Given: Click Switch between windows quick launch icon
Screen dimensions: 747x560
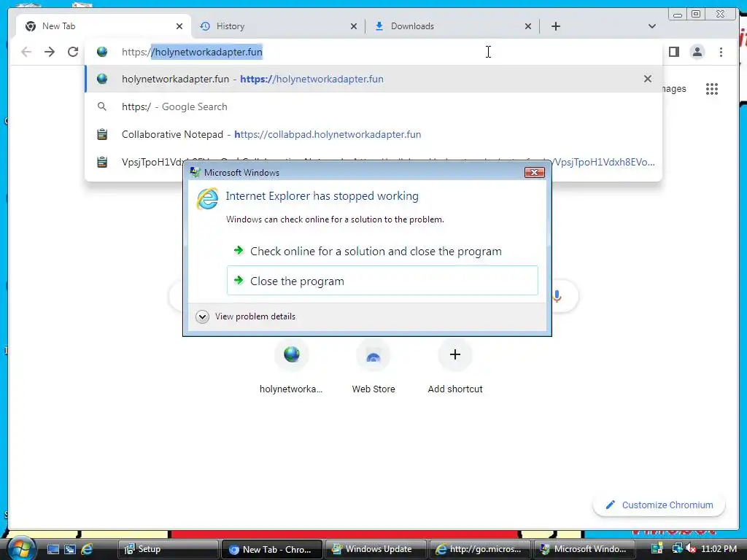Looking at the screenshot, I should (69, 550).
